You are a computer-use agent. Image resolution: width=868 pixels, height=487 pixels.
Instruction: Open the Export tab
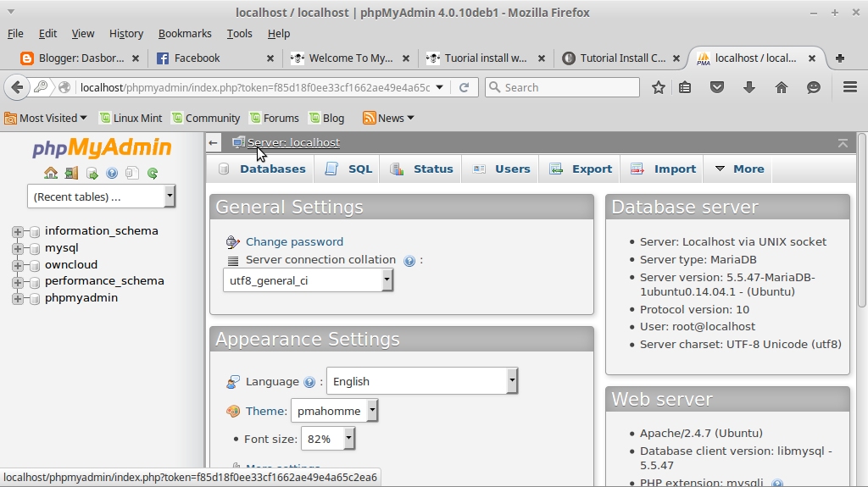tap(580, 169)
